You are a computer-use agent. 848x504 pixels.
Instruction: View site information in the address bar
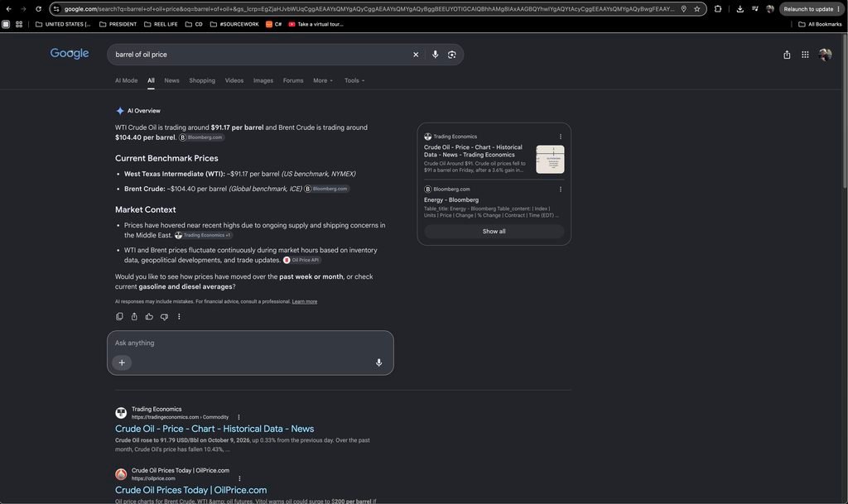56,9
